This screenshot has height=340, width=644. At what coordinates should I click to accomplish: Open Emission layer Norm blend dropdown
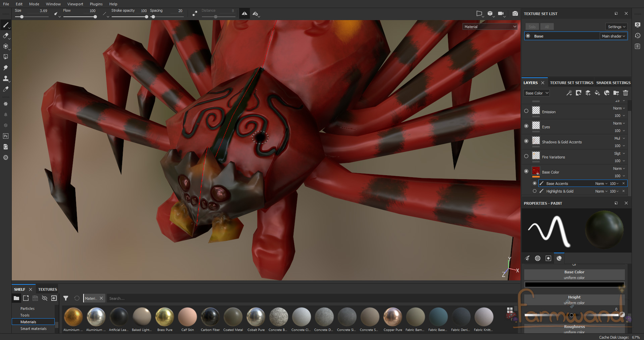[x=619, y=108]
